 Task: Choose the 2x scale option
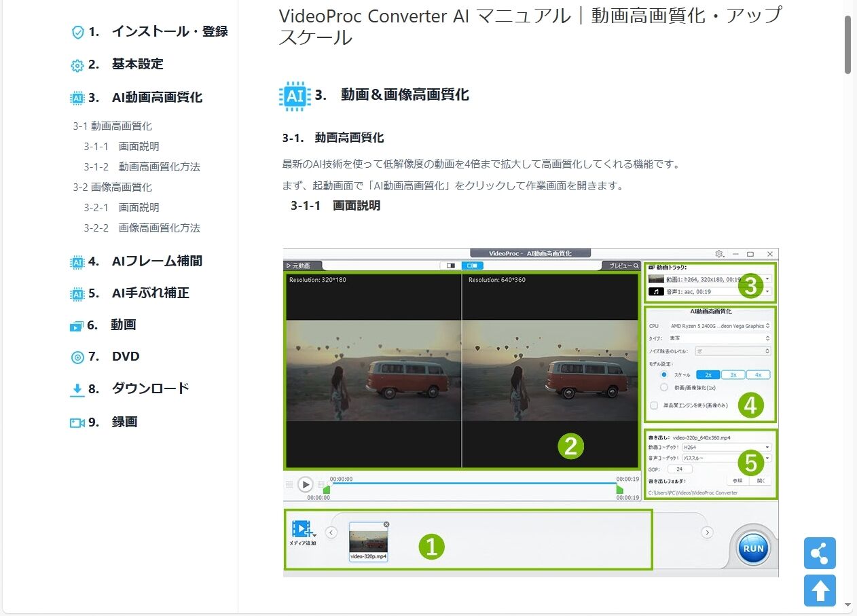[708, 374]
